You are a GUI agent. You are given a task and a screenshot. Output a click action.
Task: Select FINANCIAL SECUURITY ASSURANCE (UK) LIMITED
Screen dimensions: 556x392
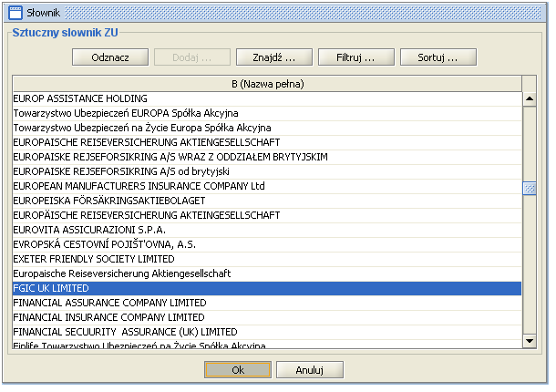pos(267,332)
